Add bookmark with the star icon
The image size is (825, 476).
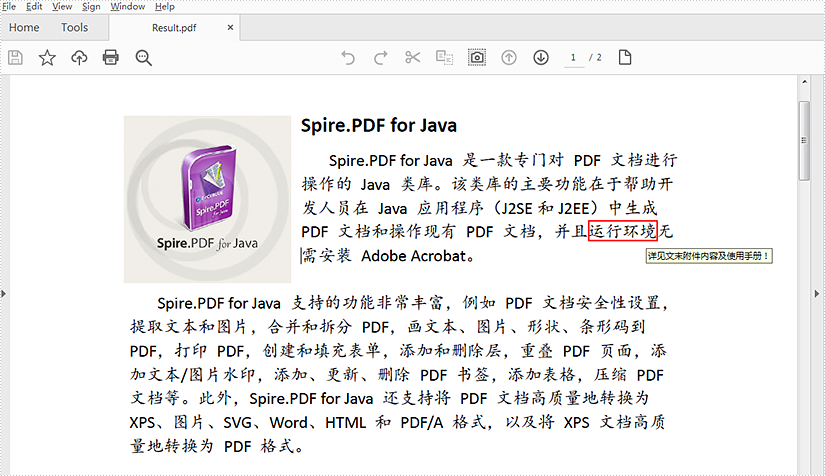(47, 57)
